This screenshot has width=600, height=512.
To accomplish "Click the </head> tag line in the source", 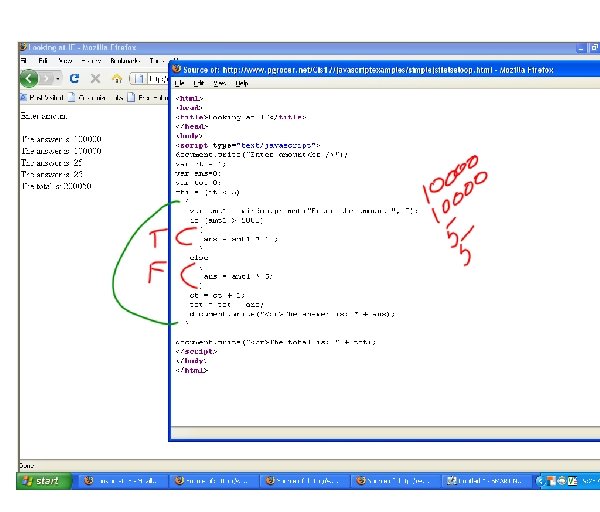I will pos(192,126).
